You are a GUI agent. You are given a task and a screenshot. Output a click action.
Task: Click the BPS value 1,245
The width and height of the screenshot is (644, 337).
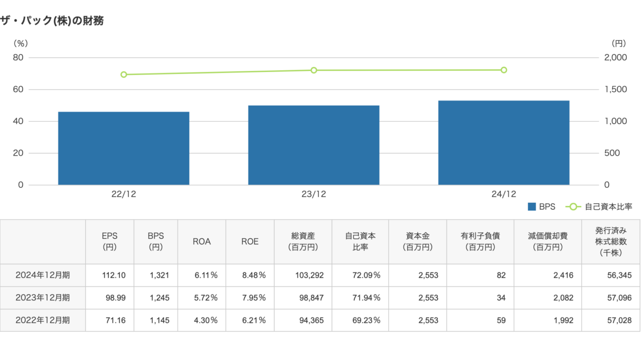(x=160, y=298)
